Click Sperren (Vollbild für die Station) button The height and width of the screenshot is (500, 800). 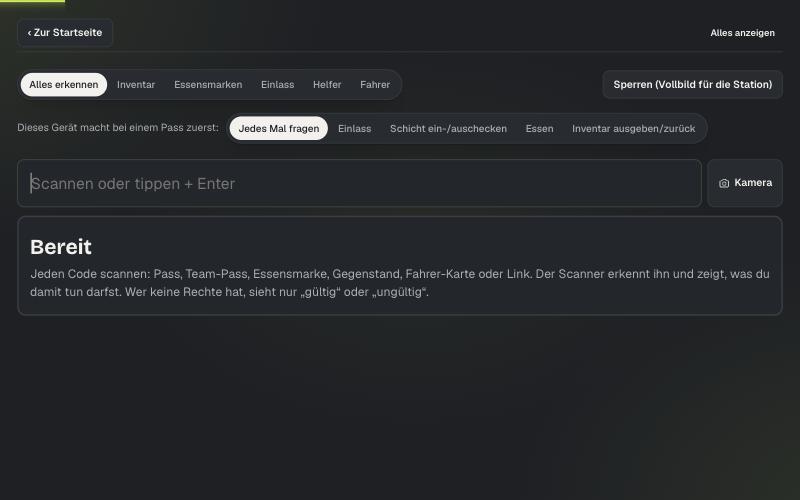[692, 85]
